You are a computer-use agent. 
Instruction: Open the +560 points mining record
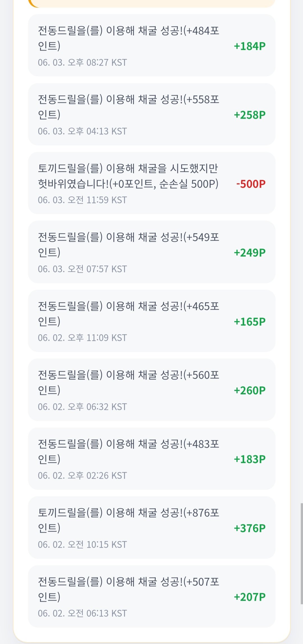(151, 390)
